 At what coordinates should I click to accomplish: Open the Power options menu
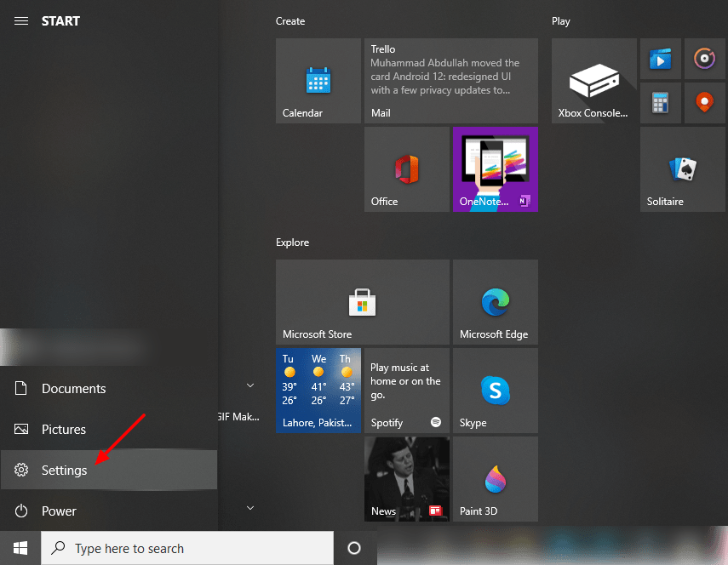109,511
